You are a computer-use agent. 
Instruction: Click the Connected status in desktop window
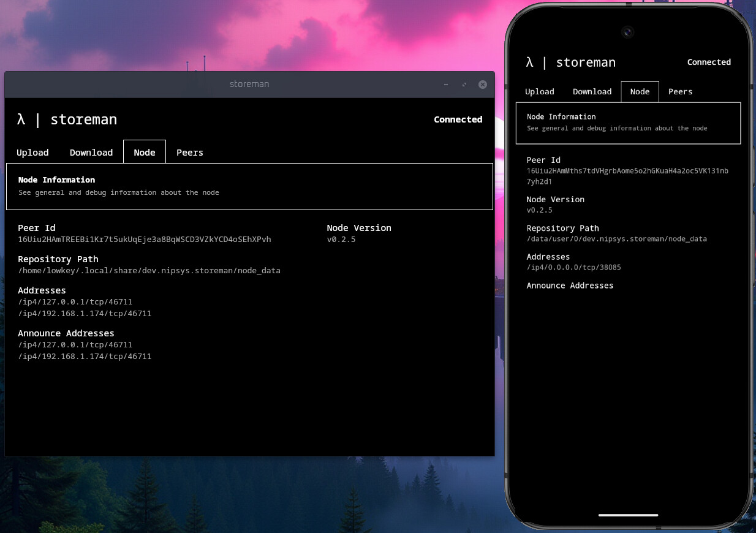point(458,119)
